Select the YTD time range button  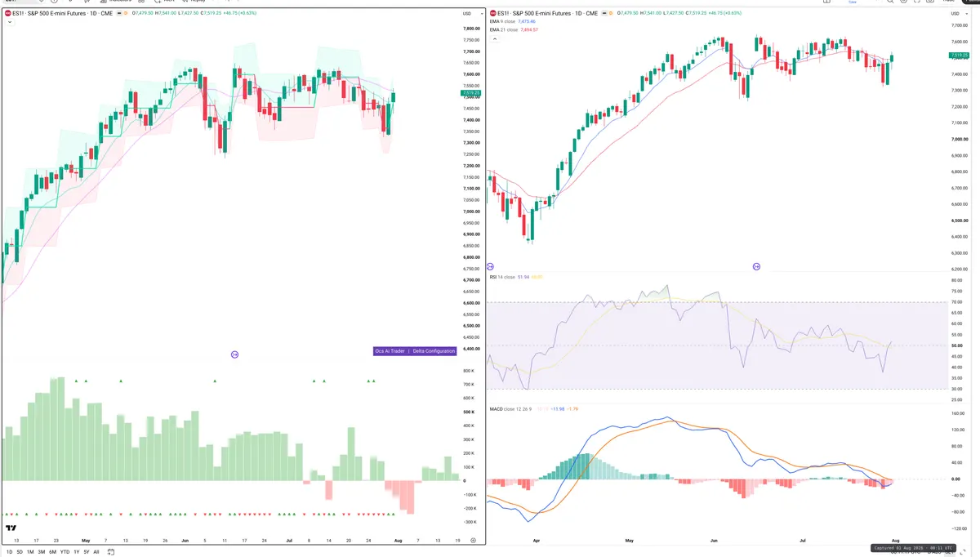(x=65, y=552)
